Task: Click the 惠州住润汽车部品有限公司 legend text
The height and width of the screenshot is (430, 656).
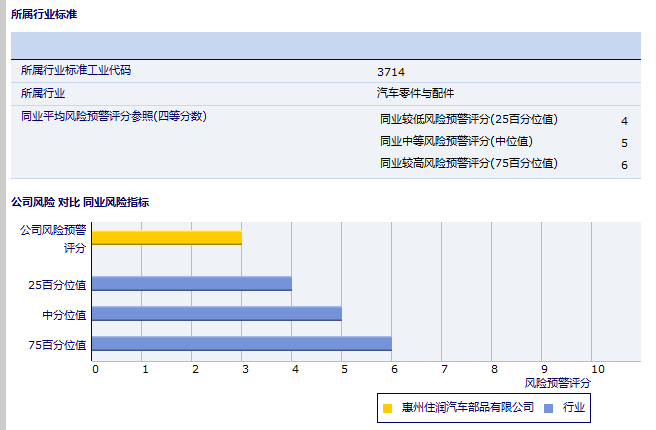Action: pyautogui.click(x=467, y=408)
